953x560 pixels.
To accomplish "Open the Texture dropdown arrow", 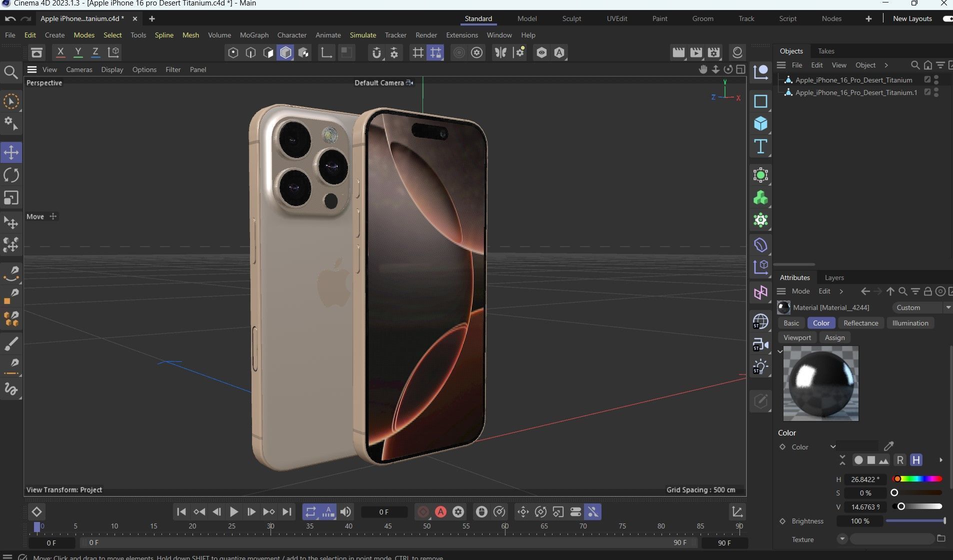I will (x=842, y=538).
